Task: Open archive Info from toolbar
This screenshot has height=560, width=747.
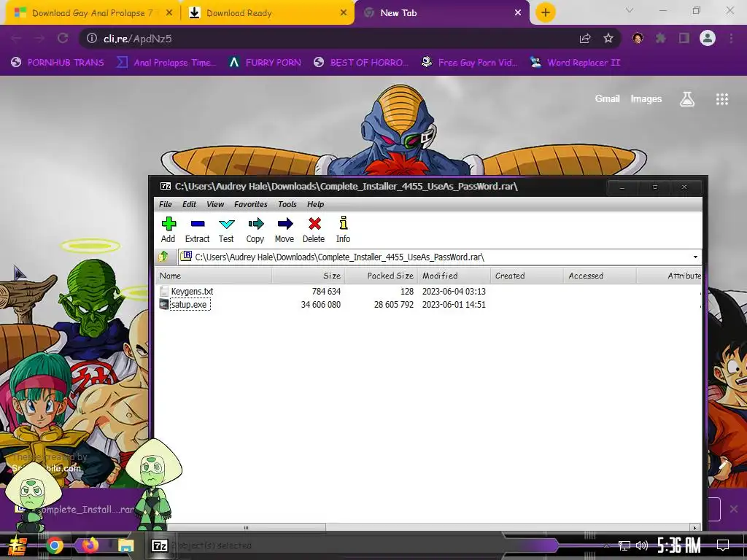Action: (343, 229)
